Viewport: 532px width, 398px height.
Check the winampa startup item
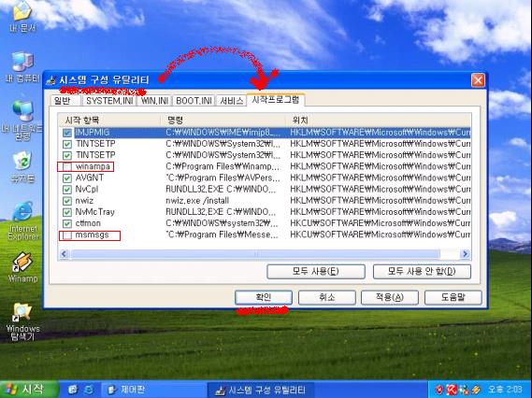pyautogui.click(x=67, y=167)
